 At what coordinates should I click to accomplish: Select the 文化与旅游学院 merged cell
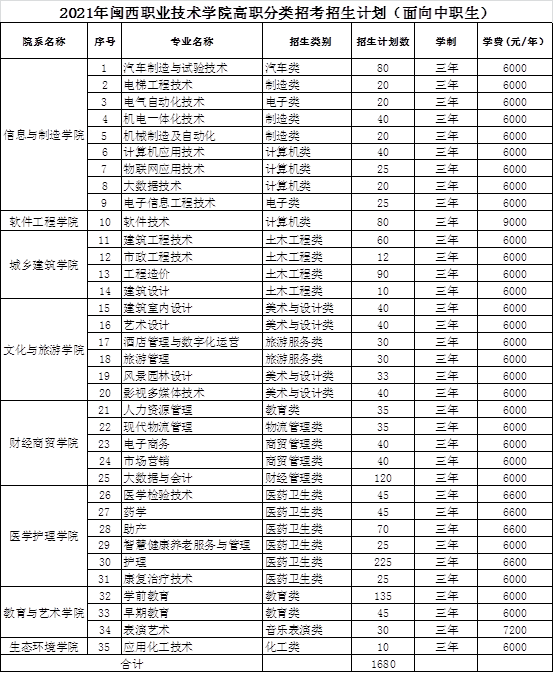[44, 350]
